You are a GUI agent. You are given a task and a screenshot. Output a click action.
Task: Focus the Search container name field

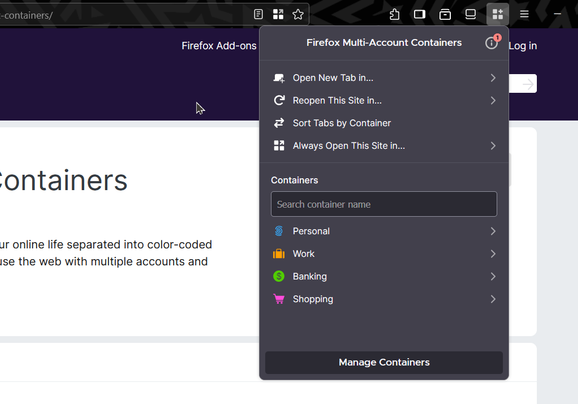(384, 204)
